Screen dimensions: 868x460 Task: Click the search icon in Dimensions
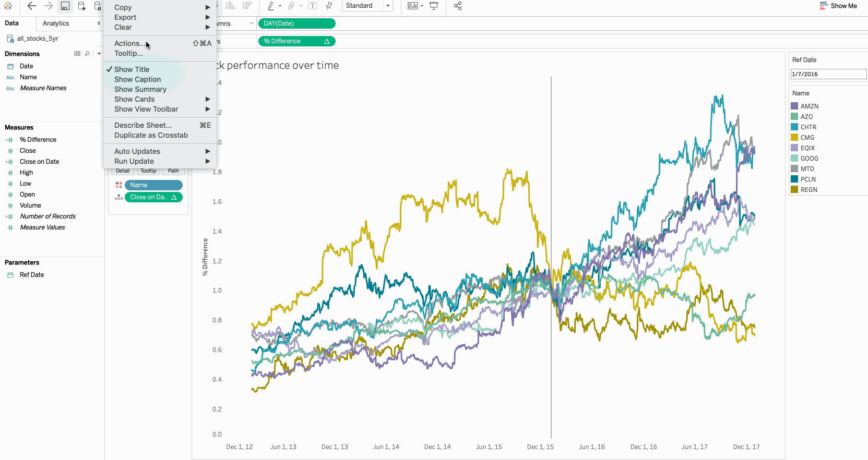click(x=87, y=54)
